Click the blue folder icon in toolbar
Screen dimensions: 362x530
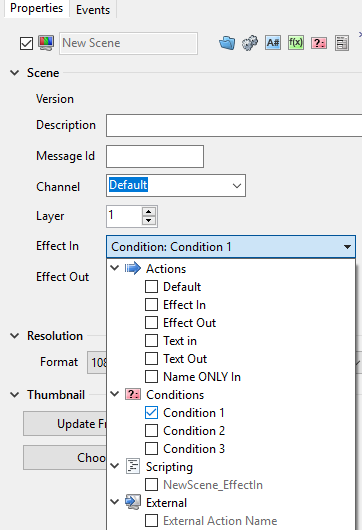227,43
